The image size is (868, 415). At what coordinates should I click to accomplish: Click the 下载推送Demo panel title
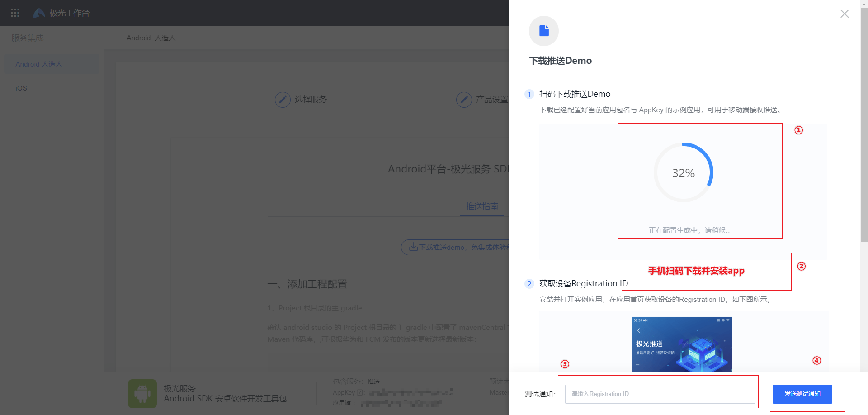(x=561, y=61)
